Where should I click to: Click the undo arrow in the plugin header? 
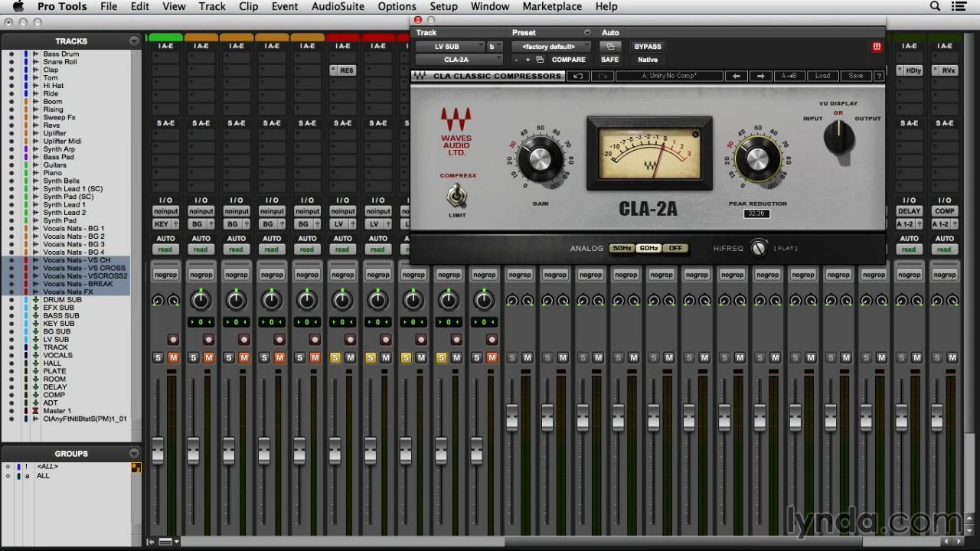579,76
